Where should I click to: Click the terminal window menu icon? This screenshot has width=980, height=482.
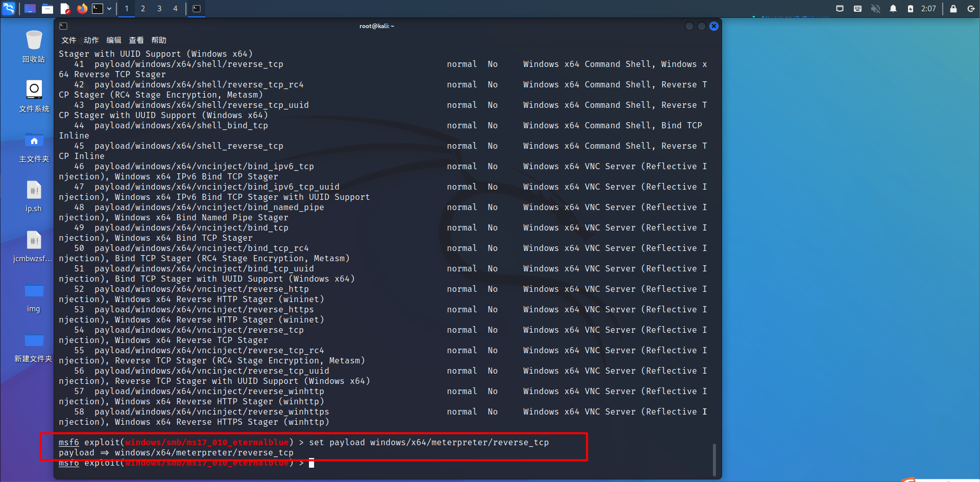tap(63, 26)
